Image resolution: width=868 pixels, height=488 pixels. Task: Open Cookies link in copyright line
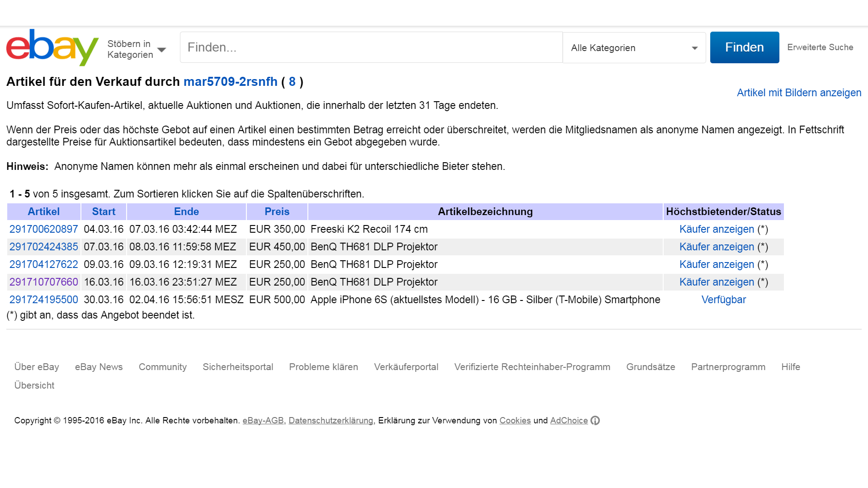coord(515,421)
